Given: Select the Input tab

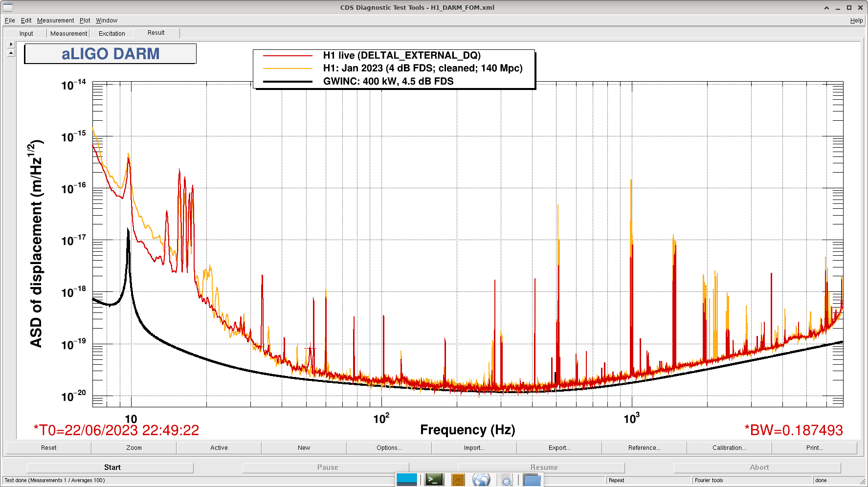Looking at the screenshot, I should pos(26,34).
